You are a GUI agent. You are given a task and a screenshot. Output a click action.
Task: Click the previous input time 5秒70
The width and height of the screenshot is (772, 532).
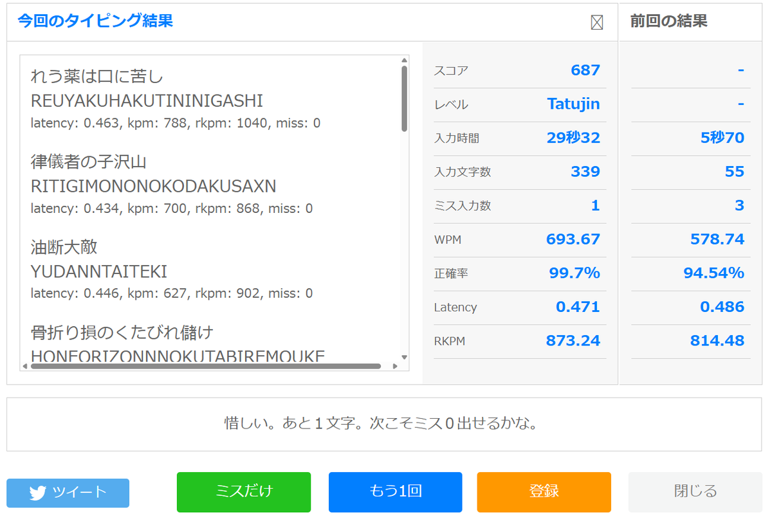(x=722, y=138)
